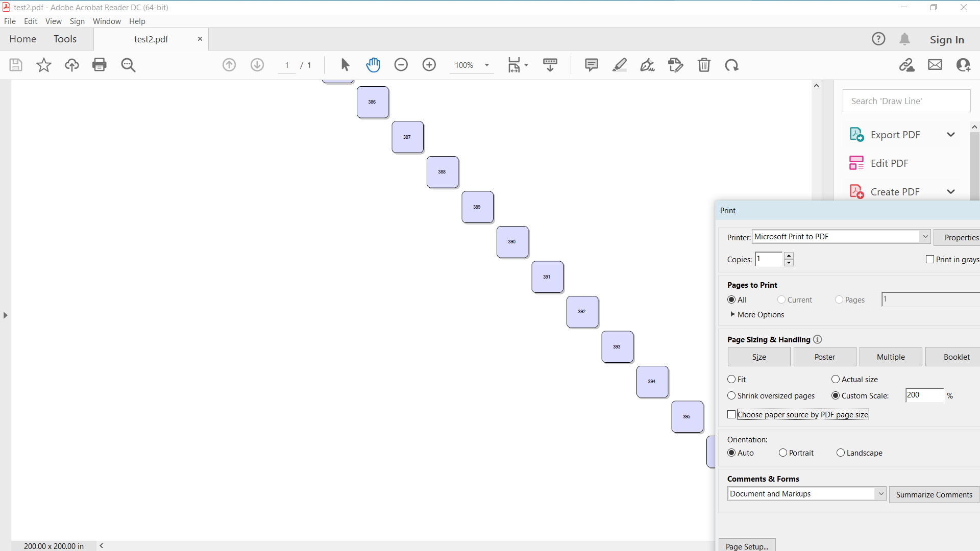Open the Comments & Forms dropdown

point(880,494)
